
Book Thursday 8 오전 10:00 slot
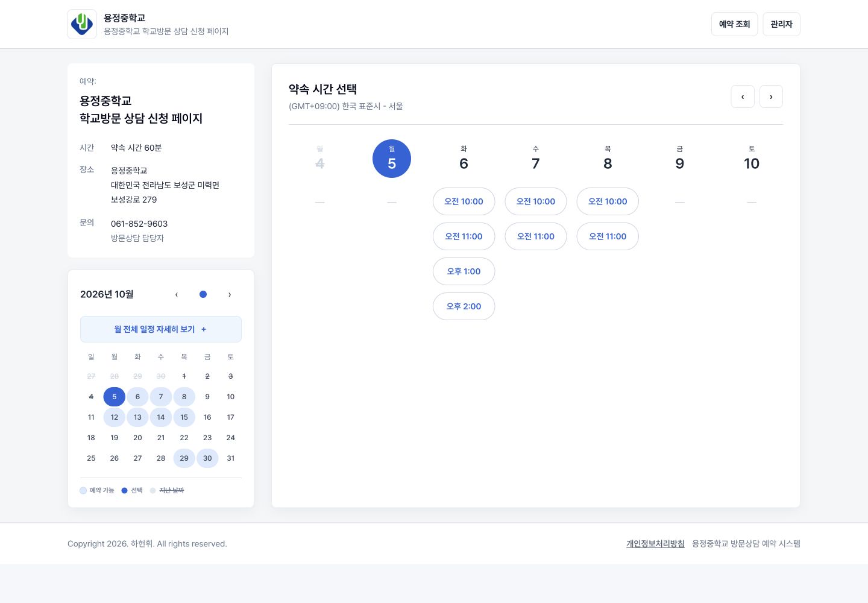(x=608, y=201)
